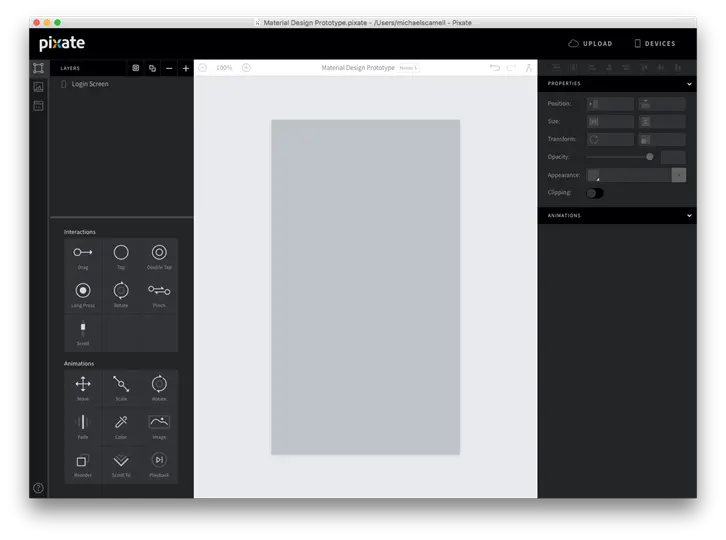Image resolution: width=726 pixels, height=540 pixels.
Task: Open the Nexus 5 device selector
Action: [408, 68]
